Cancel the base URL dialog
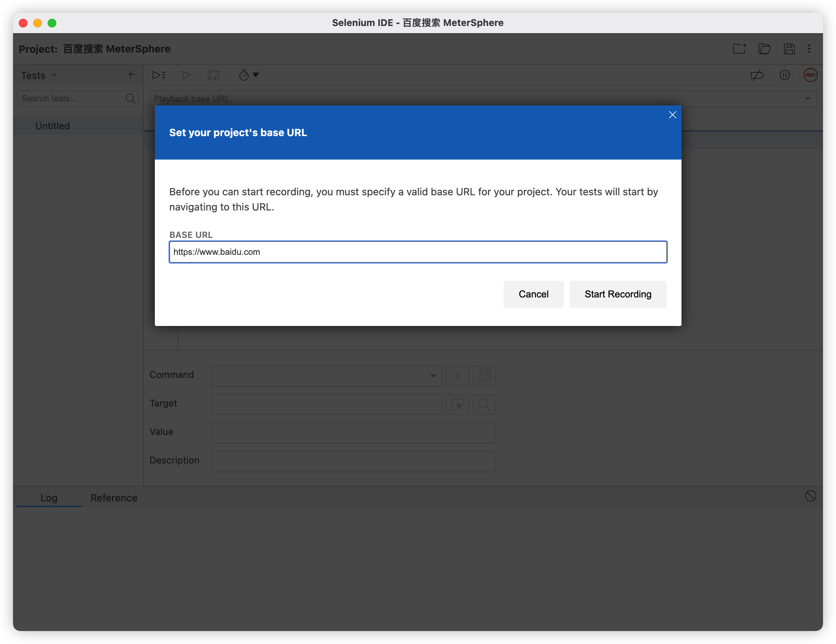The image size is (836, 644). pyautogui.click(x=533, y=294)
